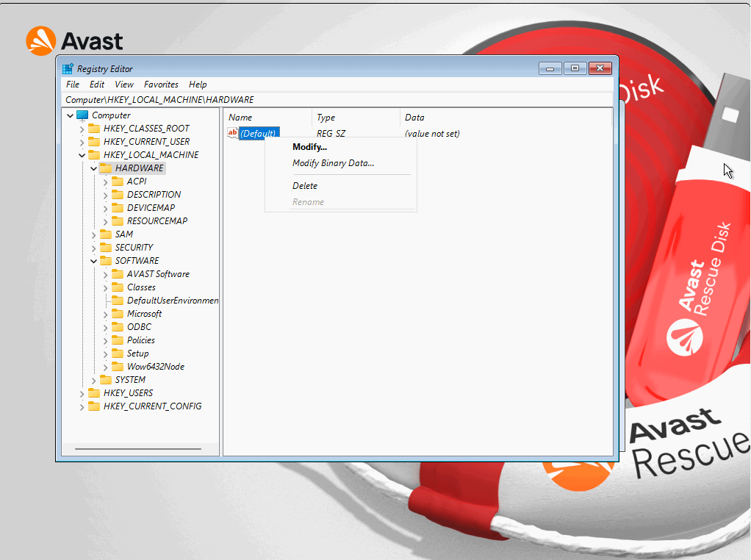Click the Microsoft folder icon
Image resolution: width=751 pixels, height=560 pixels.
click(118, 313)
